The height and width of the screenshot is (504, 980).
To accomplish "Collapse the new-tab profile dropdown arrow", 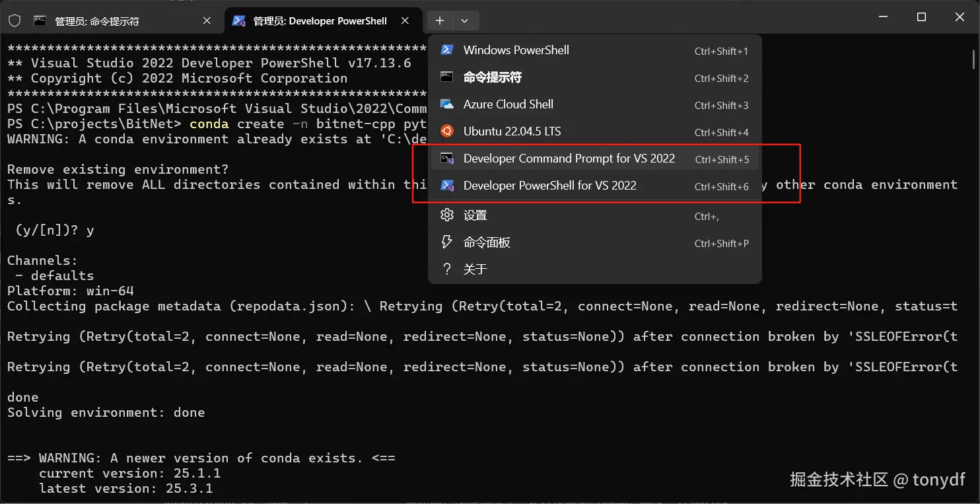I will tap(465, 20).
